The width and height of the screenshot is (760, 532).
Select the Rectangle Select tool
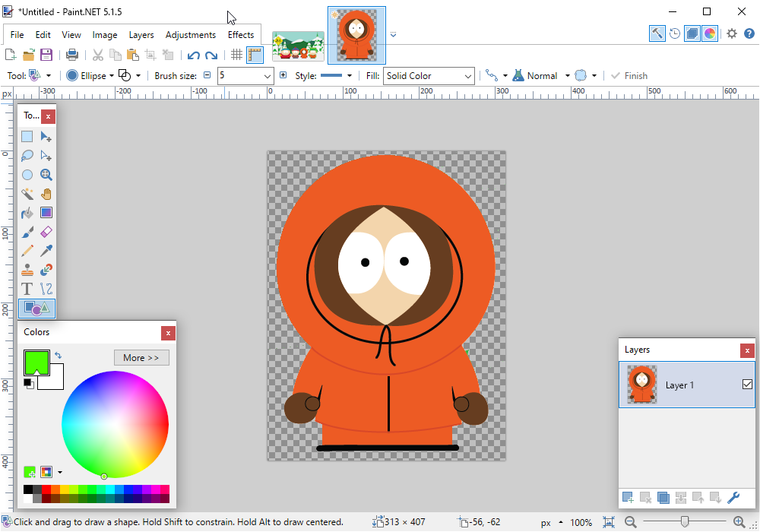click(x=27, y=137)
